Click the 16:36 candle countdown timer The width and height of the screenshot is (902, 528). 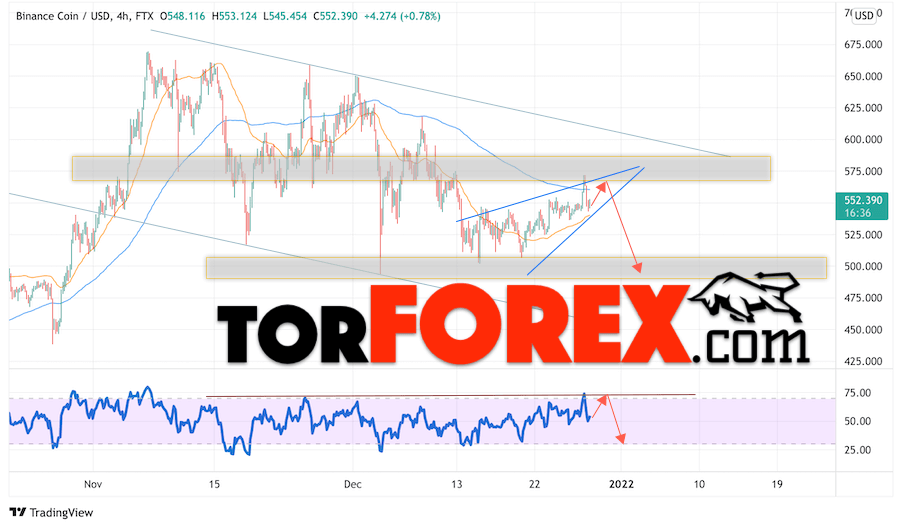point(857,213)
